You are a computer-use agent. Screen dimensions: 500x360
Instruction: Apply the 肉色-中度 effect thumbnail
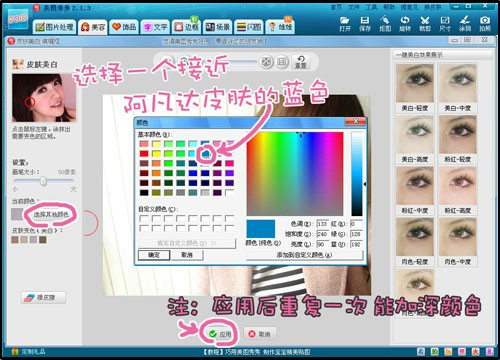pos(457,237)
